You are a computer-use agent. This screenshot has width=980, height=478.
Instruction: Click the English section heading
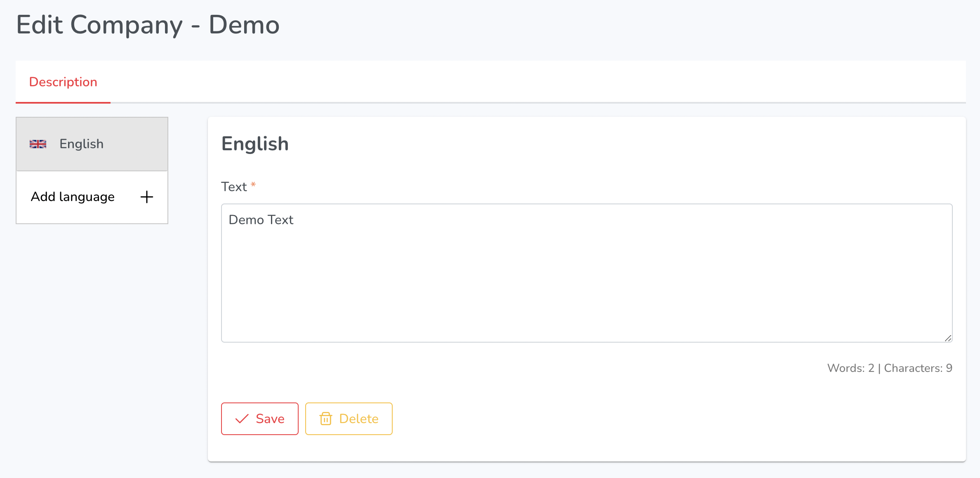click(255, 144)
